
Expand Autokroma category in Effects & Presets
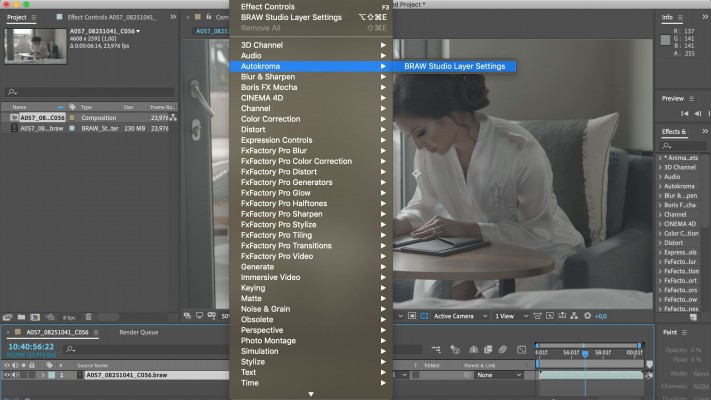click(x=660, y=186)
